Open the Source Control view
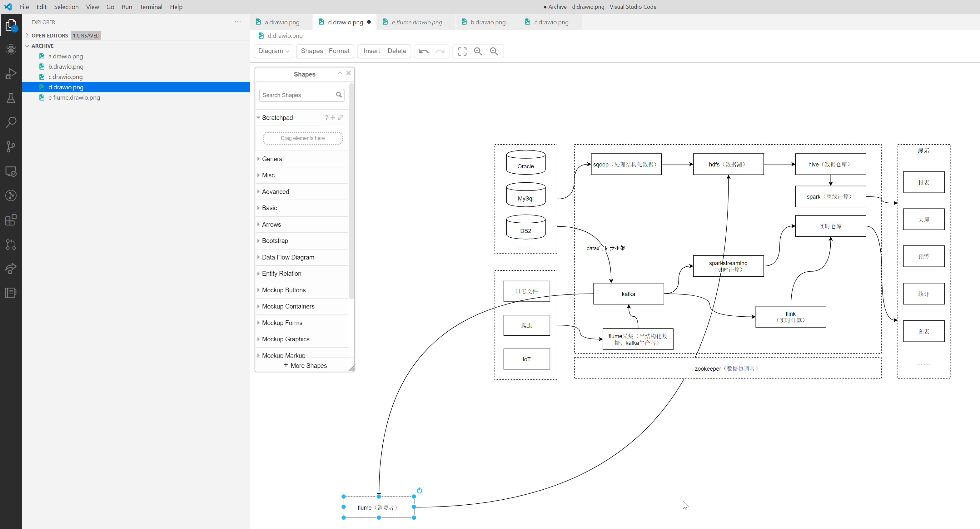 [11, 146]
